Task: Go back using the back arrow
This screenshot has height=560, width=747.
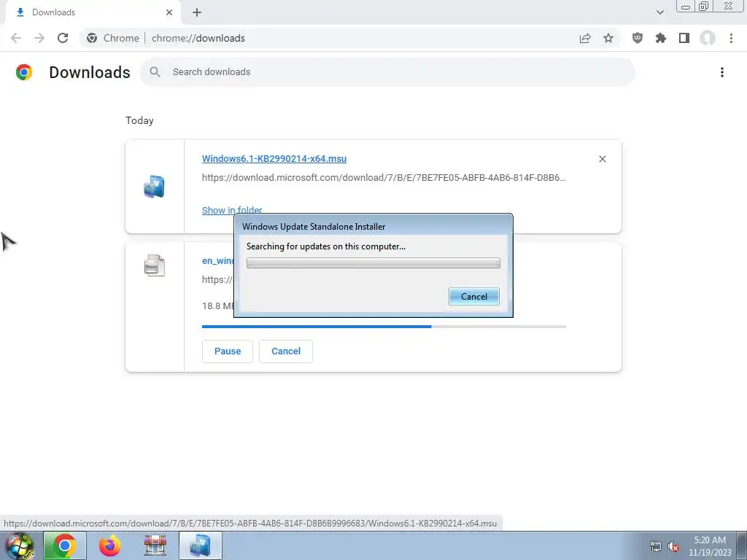Action: pyautogui.click(x=16, y=38)
